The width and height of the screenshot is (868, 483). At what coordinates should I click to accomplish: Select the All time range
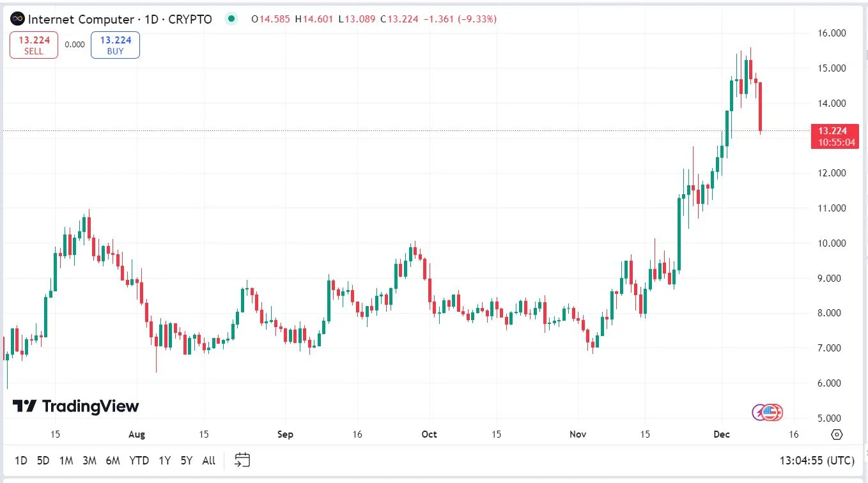(208, 461)
